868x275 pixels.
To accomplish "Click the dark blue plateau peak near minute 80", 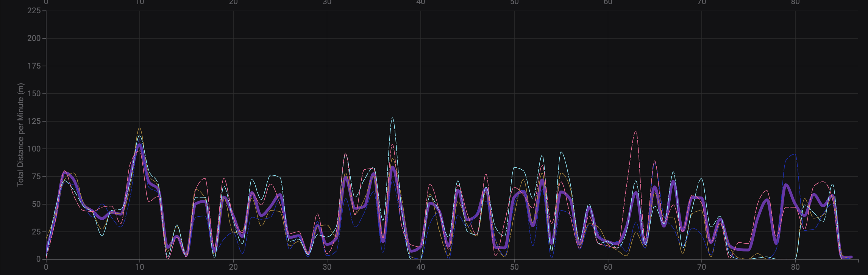I will click(x=795, y=154).
